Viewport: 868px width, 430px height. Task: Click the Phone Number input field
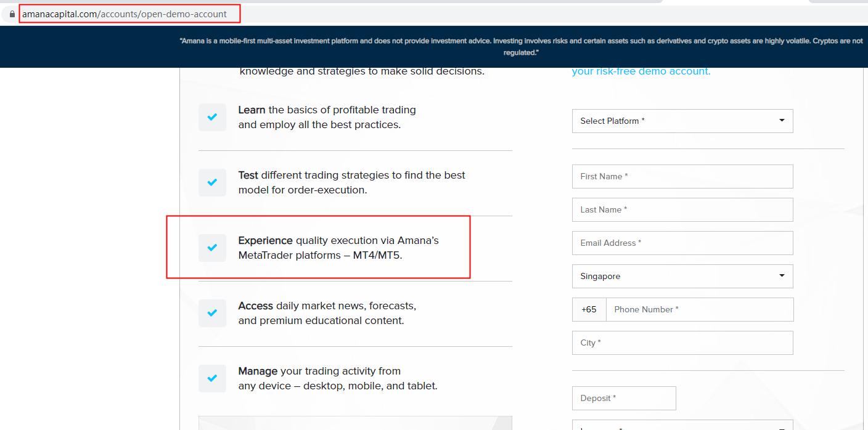[699, 309]
